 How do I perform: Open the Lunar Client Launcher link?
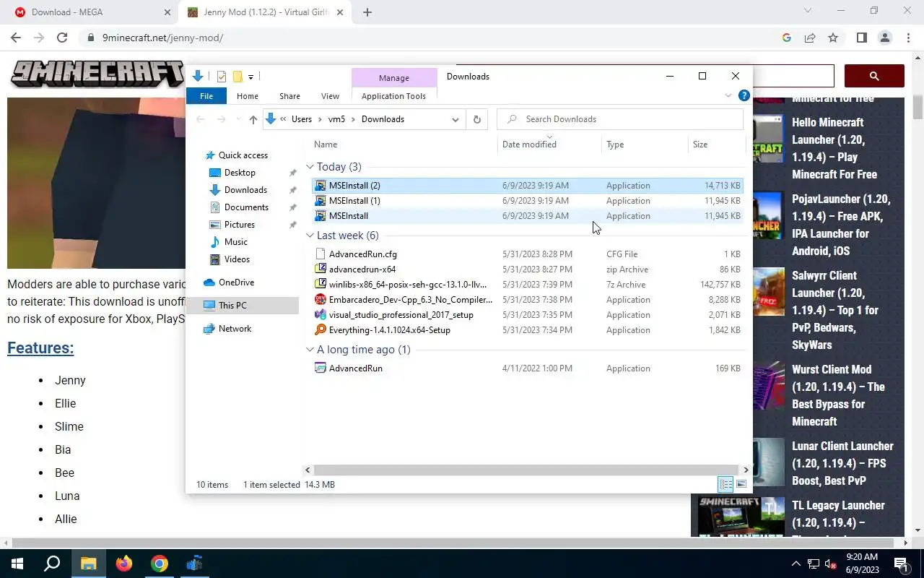(842, 463)
